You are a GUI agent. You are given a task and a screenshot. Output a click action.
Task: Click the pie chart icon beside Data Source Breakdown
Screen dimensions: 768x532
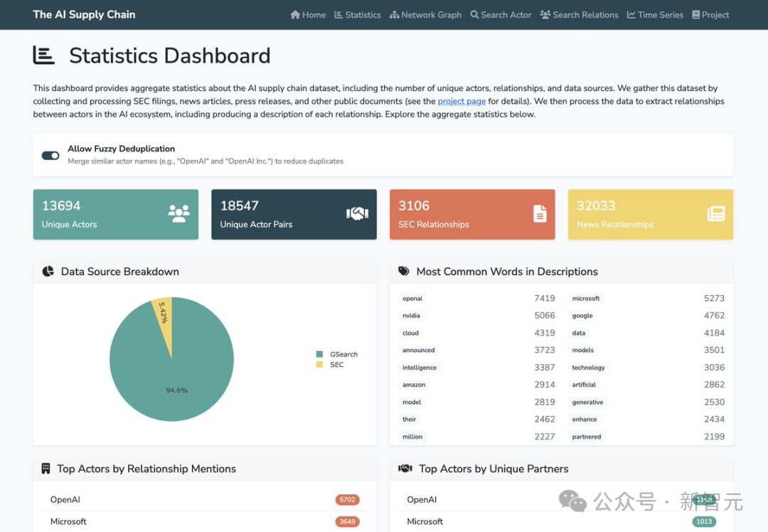click(48, 272)
